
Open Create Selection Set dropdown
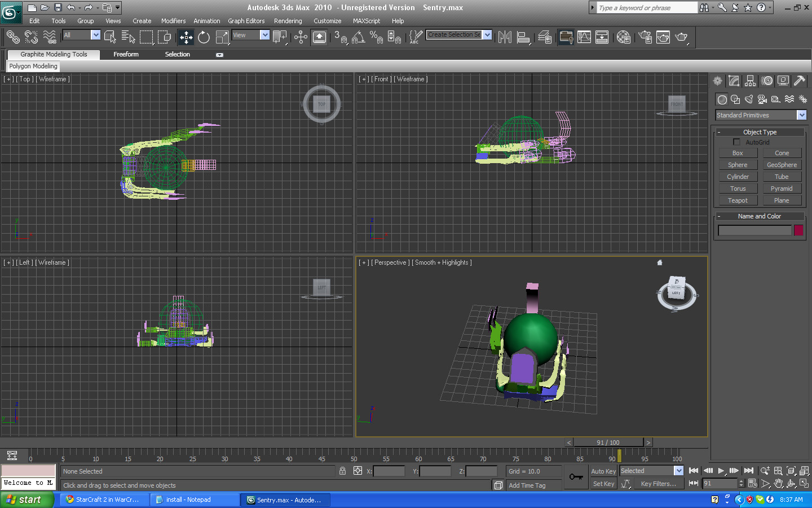pos(488,35)
